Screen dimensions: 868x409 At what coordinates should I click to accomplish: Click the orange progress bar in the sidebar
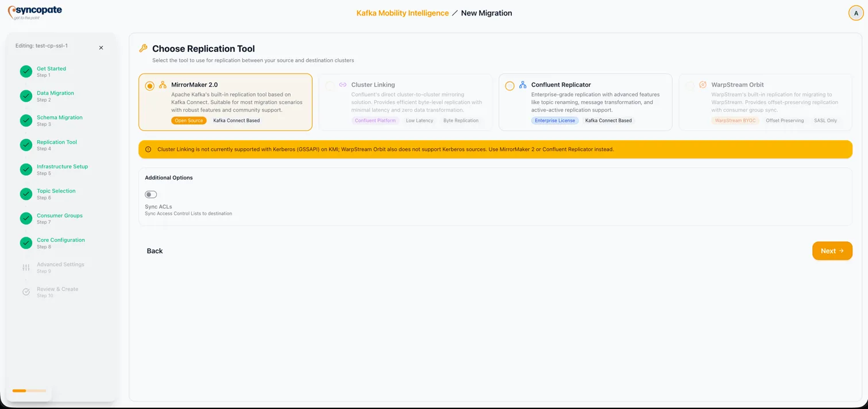(x=29, y=391)
